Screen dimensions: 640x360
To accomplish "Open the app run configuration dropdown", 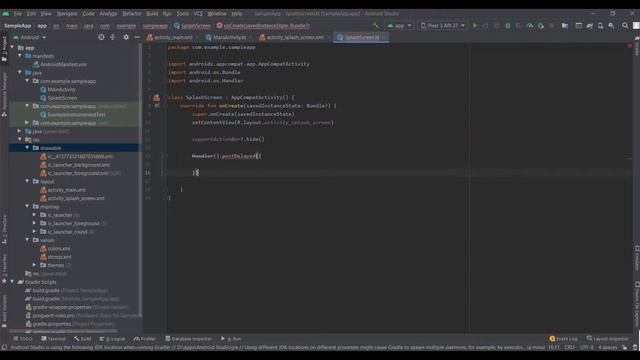I will pyautogui.click(x=399, y=26).
